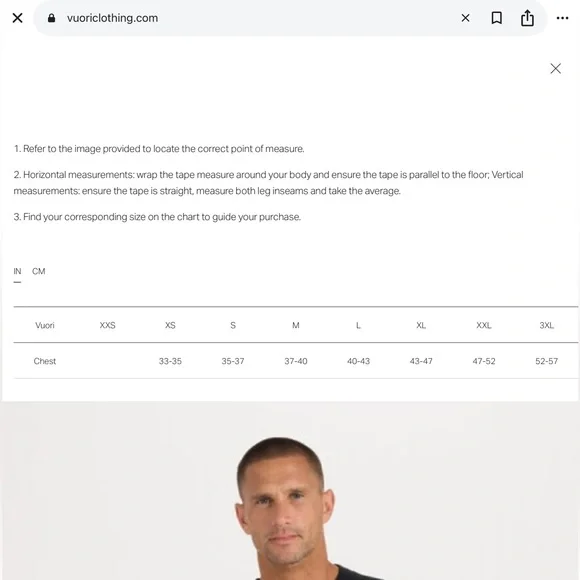Click the Chest row label
This screenshot has width=580, height=580.
coord(45,361)
